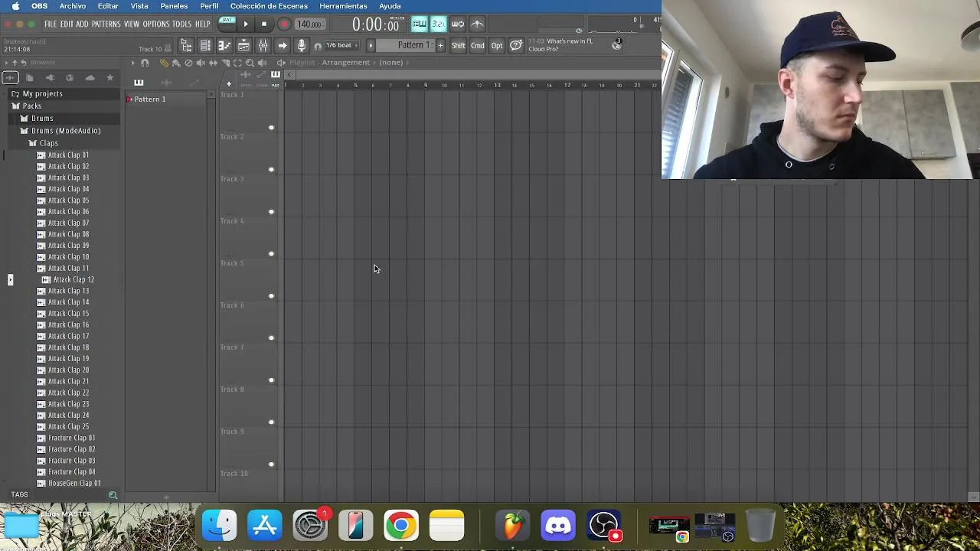Open Google Chrome from the Dock
This screenshot has width=980, height=551.
click(401, 526)
